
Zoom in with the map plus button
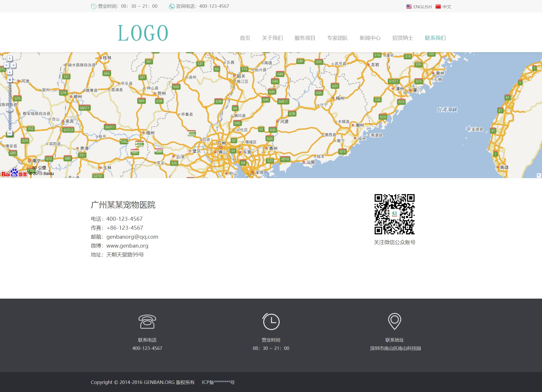[x=10, y=80]
